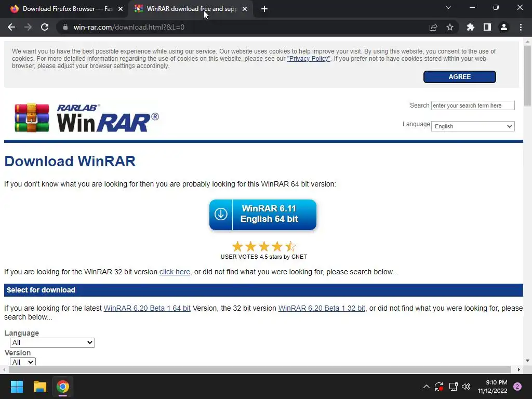Select the WinRAR download free tab

191,9
